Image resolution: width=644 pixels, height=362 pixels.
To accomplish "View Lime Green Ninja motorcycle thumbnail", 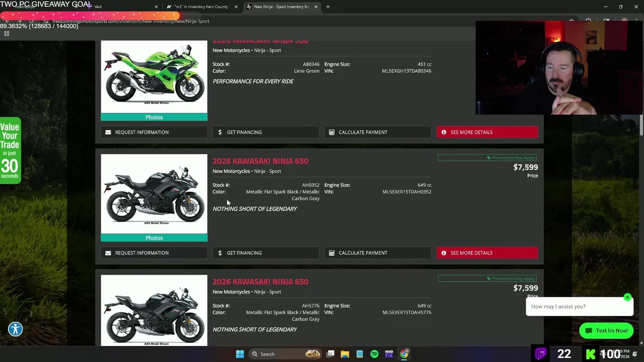I will click(154, 77).
